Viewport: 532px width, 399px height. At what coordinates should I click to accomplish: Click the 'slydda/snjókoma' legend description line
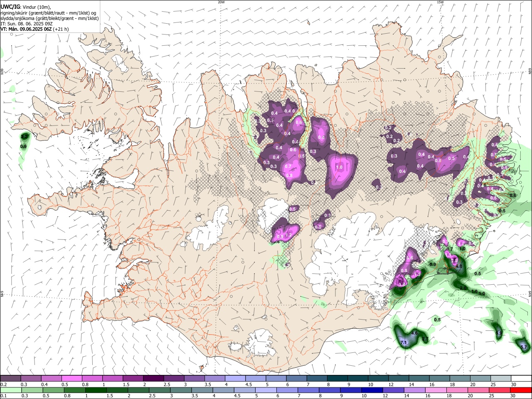(49, 18)
